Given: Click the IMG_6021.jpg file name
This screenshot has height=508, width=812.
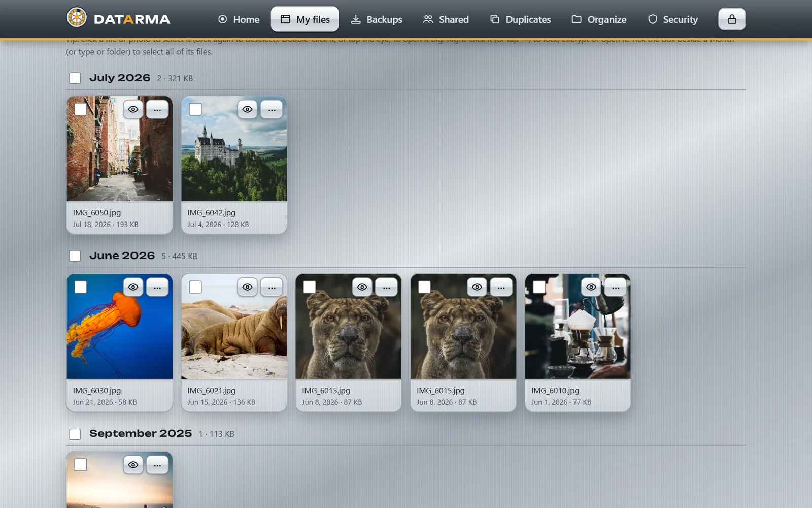Looking at the screenshot, I should pyautogui.click(x=212, y=391).
